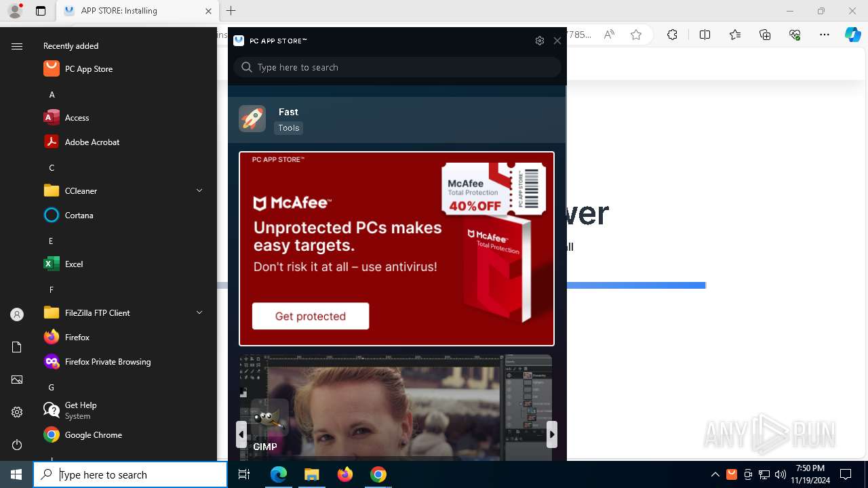
Task: Add page to favorites star
Action: pos(636,35)
